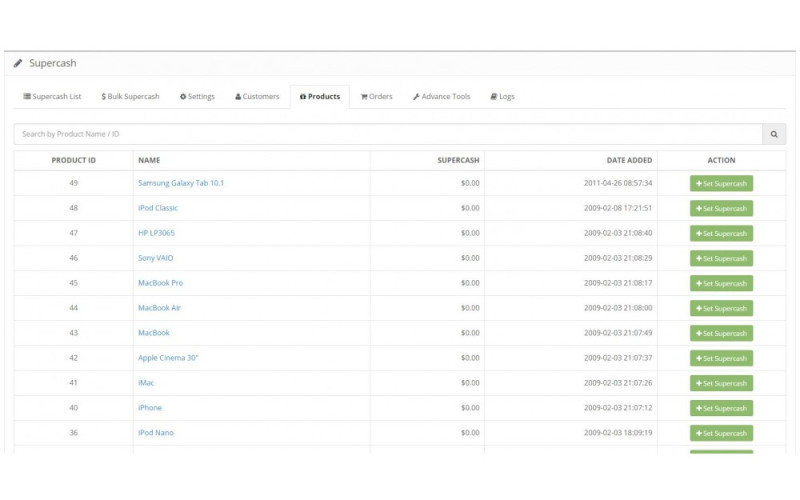Viewport: 800px width, 500px height.
Task: Set Supercash for iPhone
Action: click(721, 409)
